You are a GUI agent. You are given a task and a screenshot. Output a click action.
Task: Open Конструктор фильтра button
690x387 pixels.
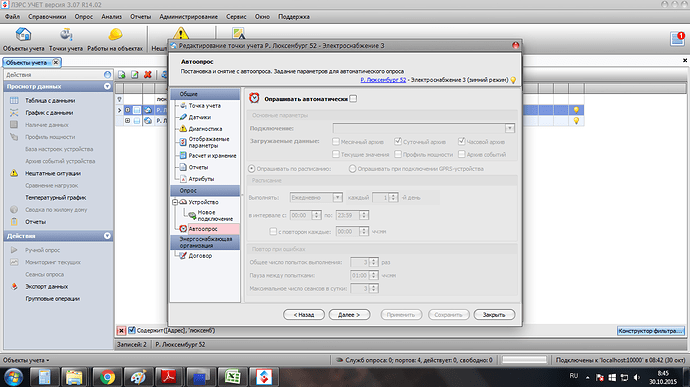(x=650, y=331)
